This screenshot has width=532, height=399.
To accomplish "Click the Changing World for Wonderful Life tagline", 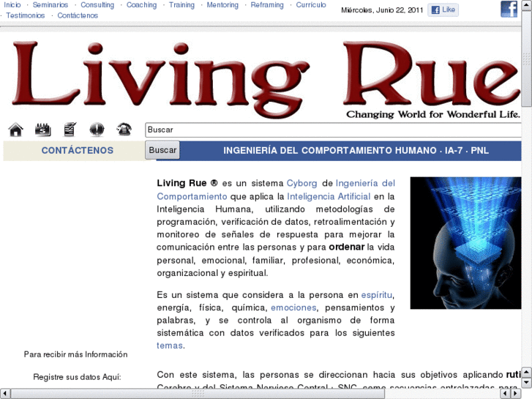I will pyautogui.click(x=433, y=114).
